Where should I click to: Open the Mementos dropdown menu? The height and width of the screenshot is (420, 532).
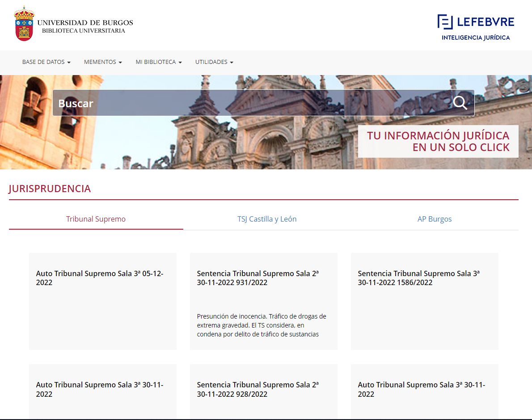(x=103, y=62)
